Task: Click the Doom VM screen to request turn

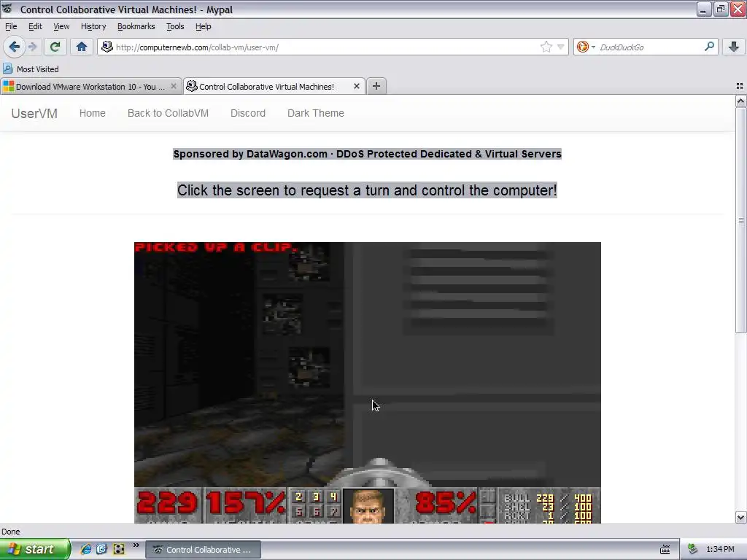Action: click(x=368, y=382)
